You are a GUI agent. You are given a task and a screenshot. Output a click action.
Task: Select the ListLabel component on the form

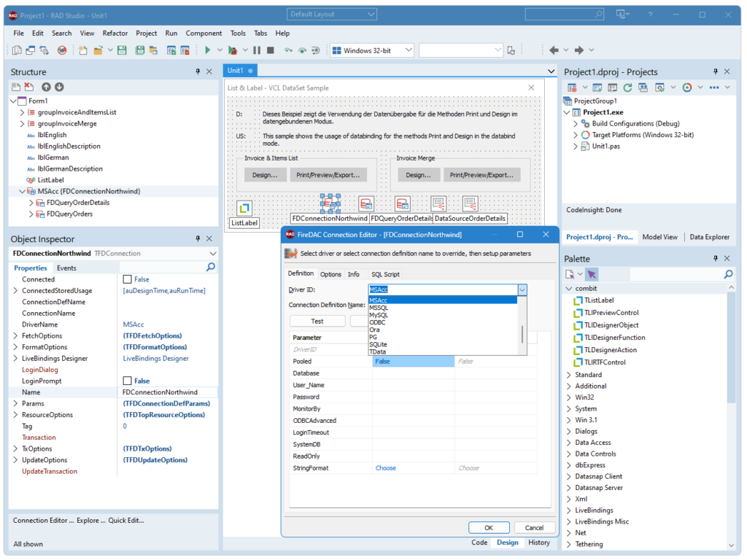[244, 209]
